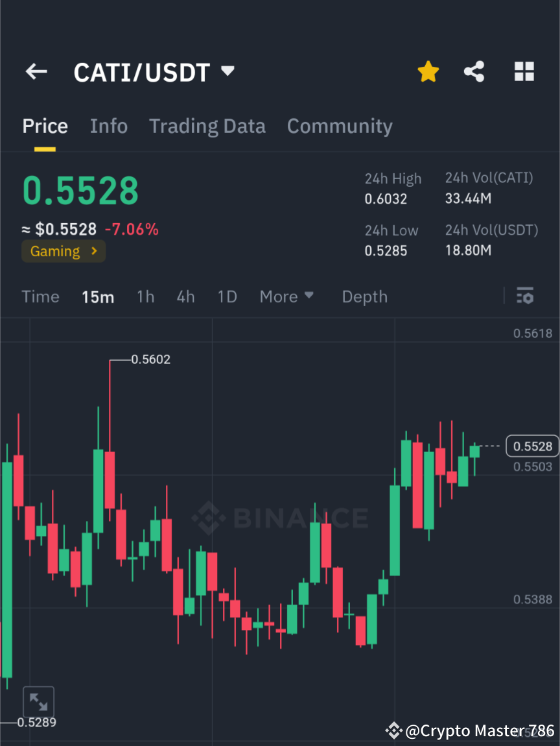
Task: Switch chart to the 1h timeframe
Action: pyautogui.click(x=145, y=296)
